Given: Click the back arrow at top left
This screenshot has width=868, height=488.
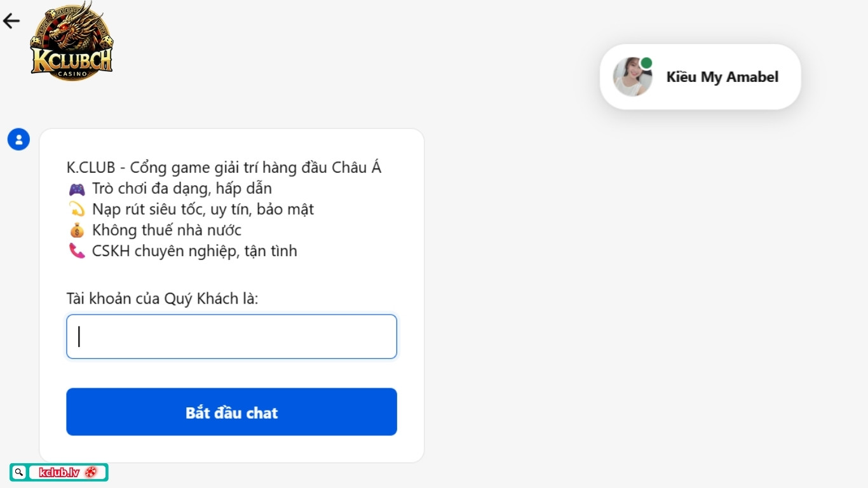Looking at the screenshot, I should pyautogui.click(x=11, y=20).
